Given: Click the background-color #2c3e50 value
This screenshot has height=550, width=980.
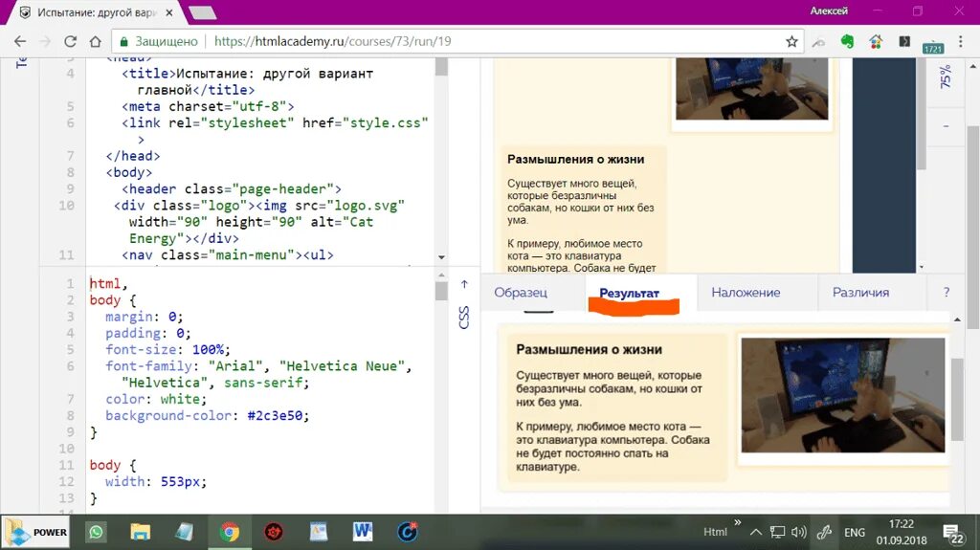Looking at the screenshot, I should (275, 416).
